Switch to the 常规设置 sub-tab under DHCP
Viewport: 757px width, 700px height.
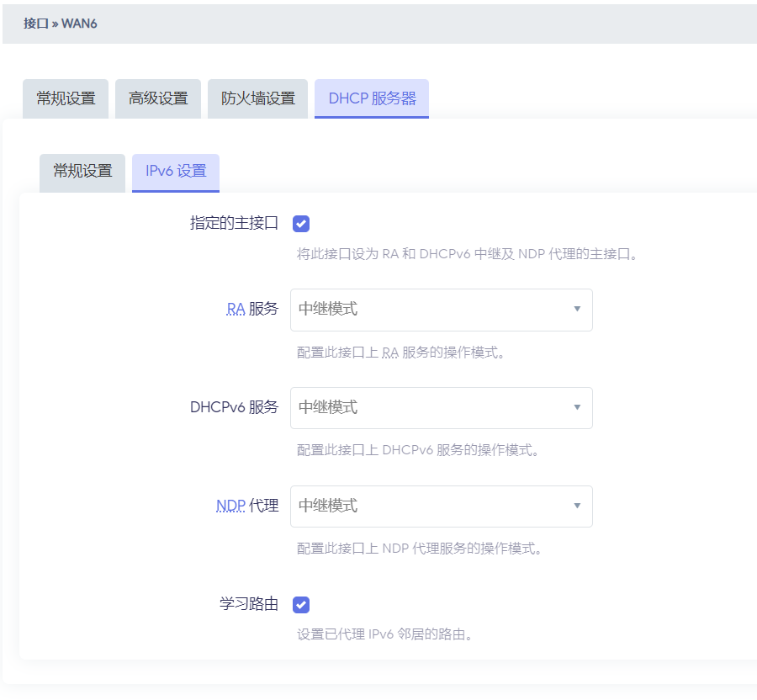pos(82,172)
